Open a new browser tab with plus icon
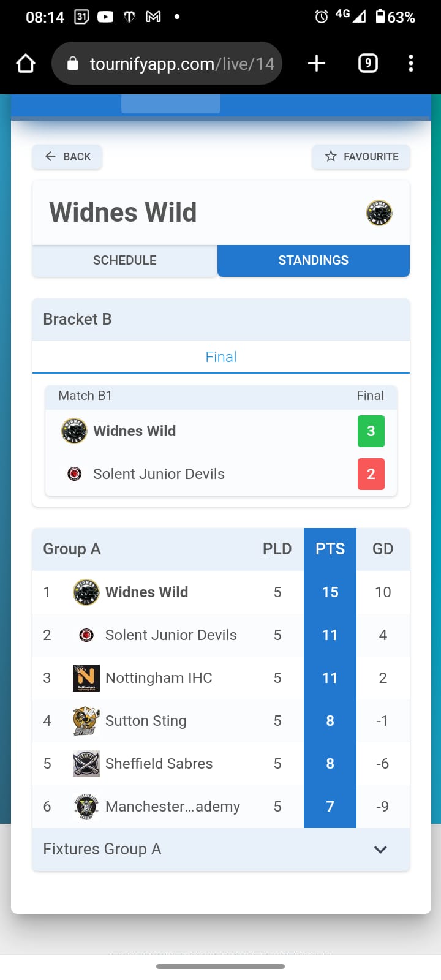Screen dimensions: 441x980 [317, 63]
